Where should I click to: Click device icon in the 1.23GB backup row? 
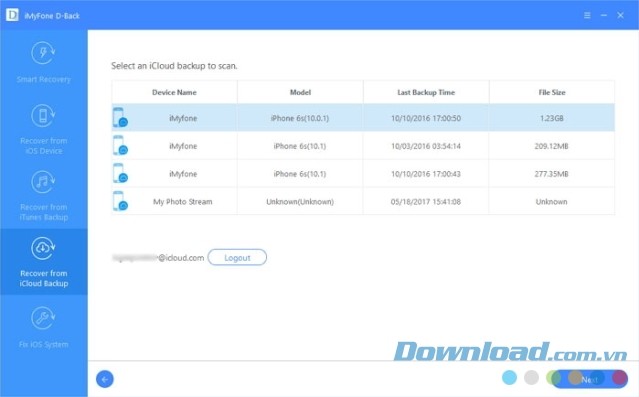pyautogui.click(x=120, y=117)
